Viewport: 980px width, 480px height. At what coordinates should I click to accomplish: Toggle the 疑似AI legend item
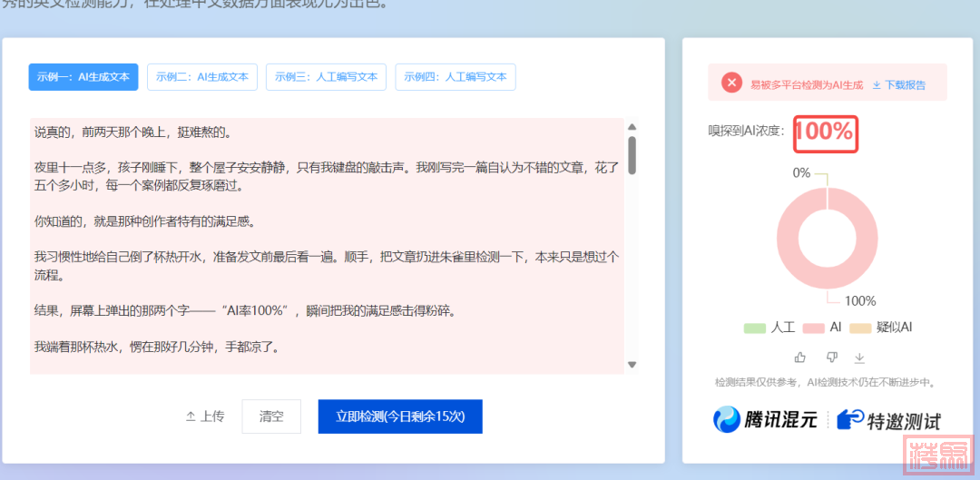(881, 327)
